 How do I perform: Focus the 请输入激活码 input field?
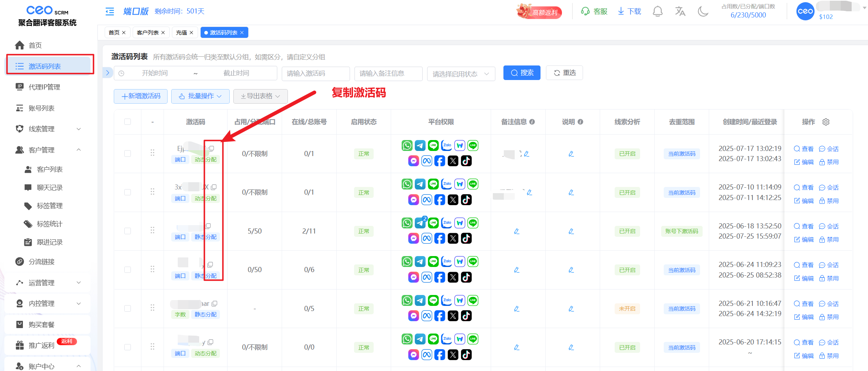316,73
